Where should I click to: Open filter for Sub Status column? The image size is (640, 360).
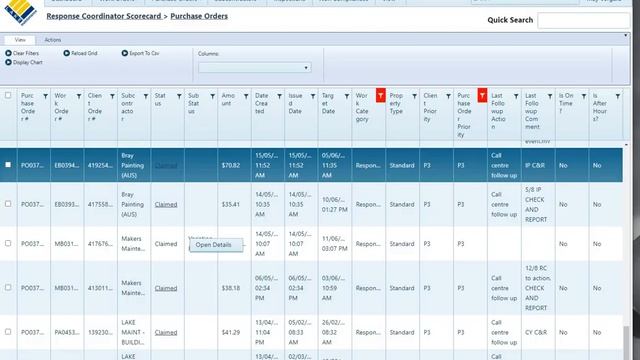tap(213, 96)
